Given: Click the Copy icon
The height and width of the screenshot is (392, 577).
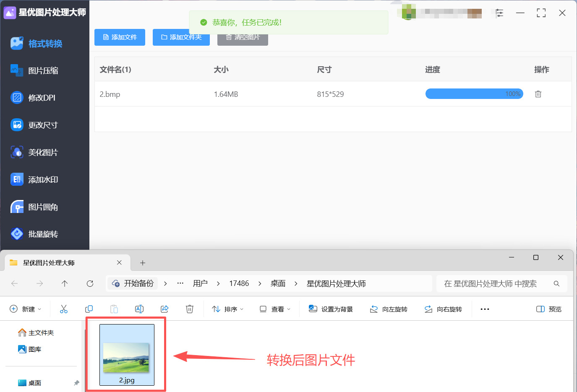Looking at the screenshot, I should point(89,309).
